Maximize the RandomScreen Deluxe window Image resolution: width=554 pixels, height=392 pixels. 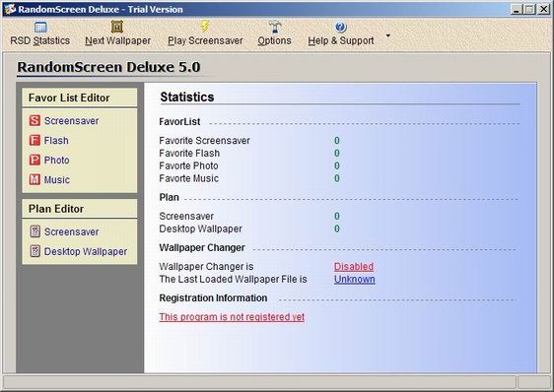[x=529, y=9]
